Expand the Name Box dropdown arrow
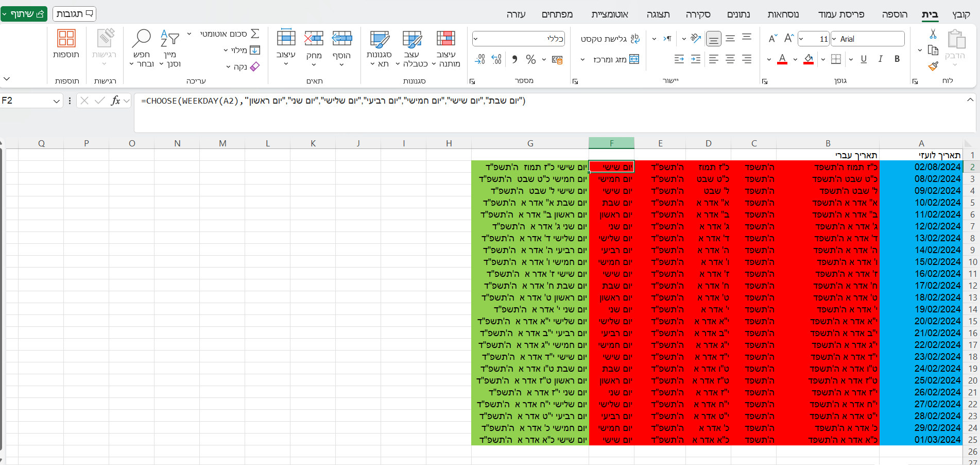 point(57,101)
